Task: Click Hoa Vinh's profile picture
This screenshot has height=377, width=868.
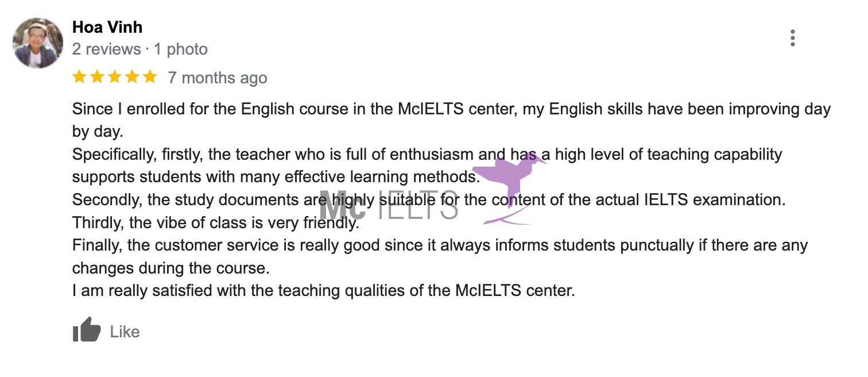Action: tap(38, 43)
